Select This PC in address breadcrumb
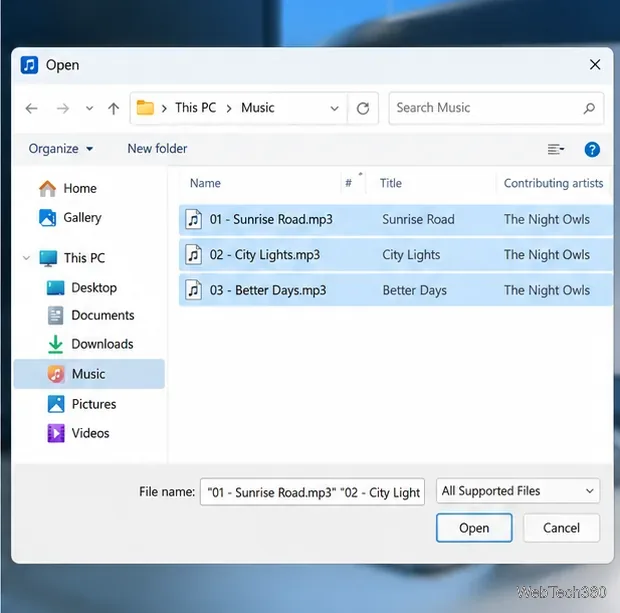Image resolution: width=620 pixels, height=613 pixels. point(195,108)
